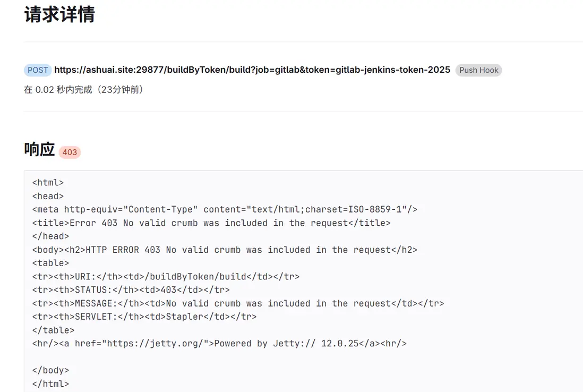Click the closing </body> tag line
This screenshot has width=583, height=392.
tap(50, 370)
